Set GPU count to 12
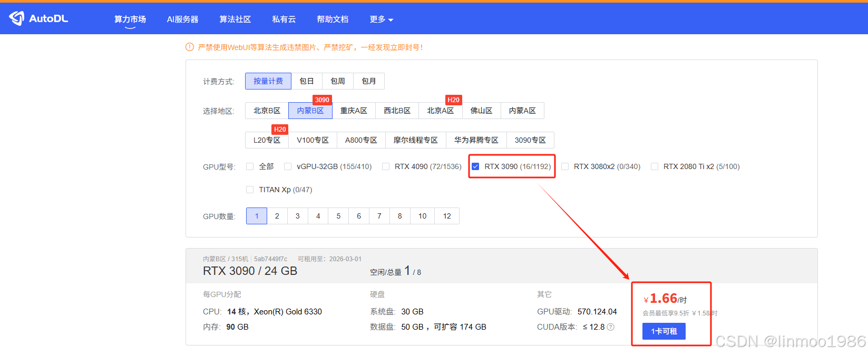Screen dimensions: 868x356 click(x=447, y=216)
